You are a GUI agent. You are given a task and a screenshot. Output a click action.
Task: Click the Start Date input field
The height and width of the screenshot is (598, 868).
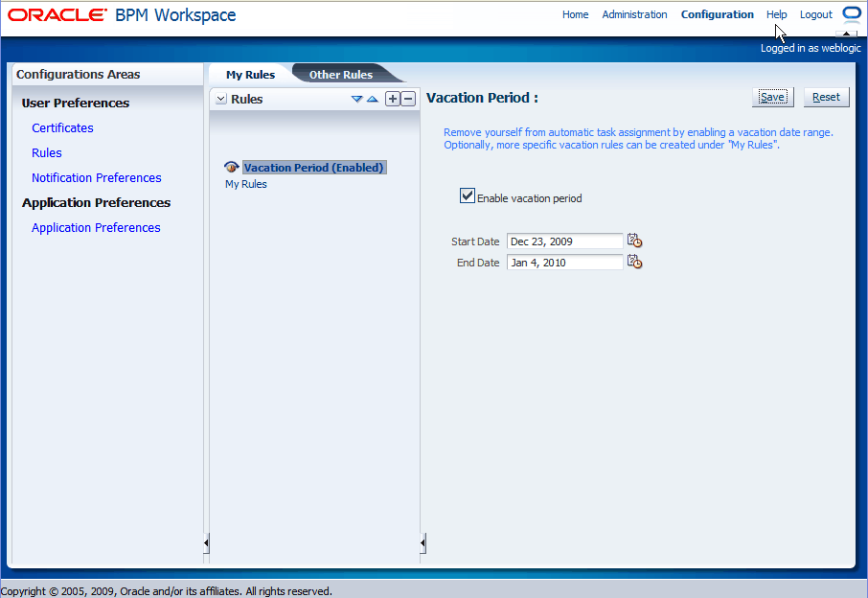[x=564, y=241]
